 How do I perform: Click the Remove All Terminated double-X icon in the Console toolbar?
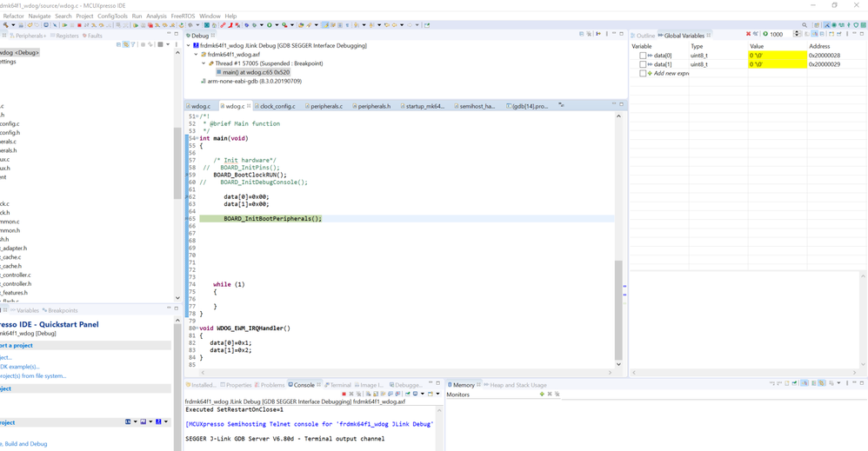click(x=358, y=394)
